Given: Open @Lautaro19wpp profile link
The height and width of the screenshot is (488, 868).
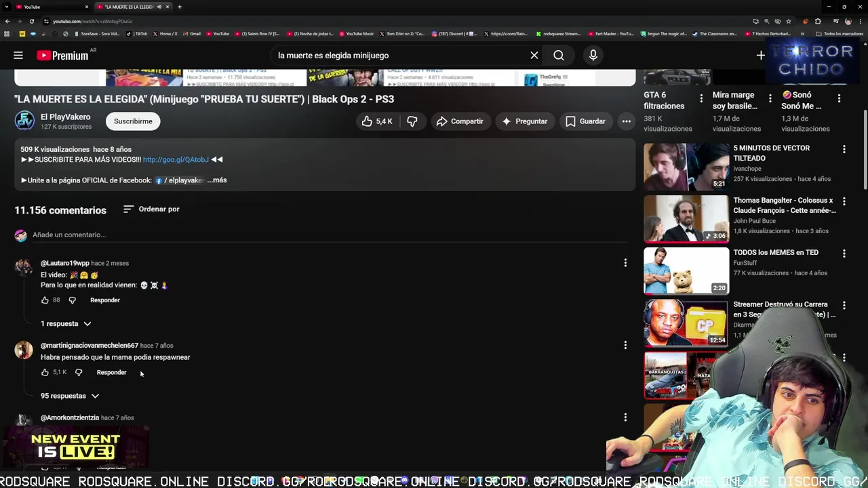Looking at the screenshot, I should (65, 263).
